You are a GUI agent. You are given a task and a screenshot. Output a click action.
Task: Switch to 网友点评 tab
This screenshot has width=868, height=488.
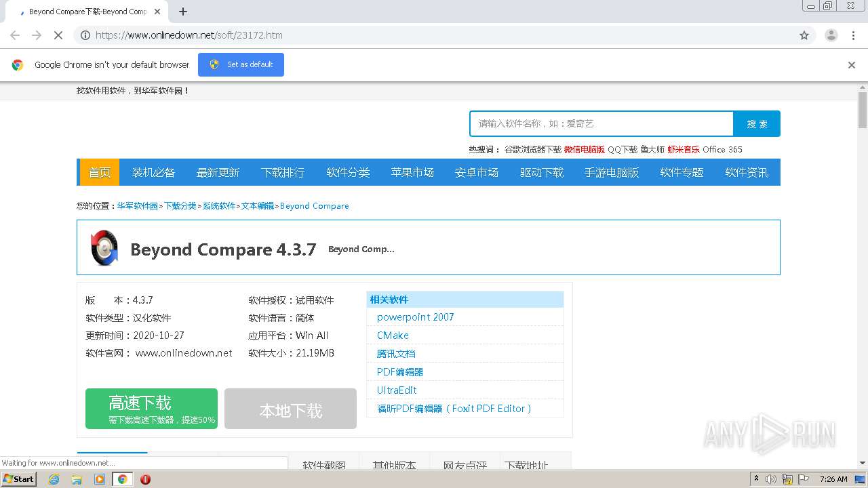465,465
